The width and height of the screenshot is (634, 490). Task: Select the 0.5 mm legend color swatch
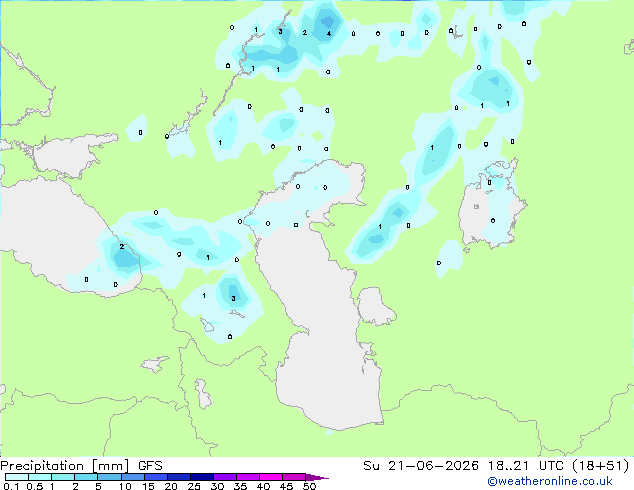tap(40, 477)
